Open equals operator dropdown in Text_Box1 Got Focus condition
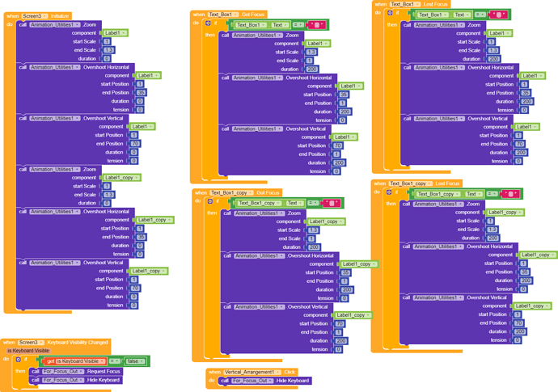The width and height of the screenshot is (558, 392). (x=298, y=25)
